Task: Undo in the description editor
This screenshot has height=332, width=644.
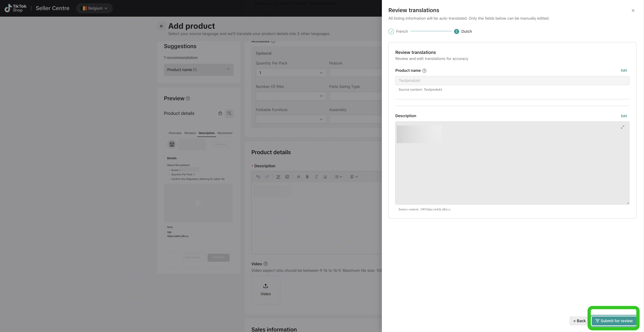Action: tap(258, 177)
